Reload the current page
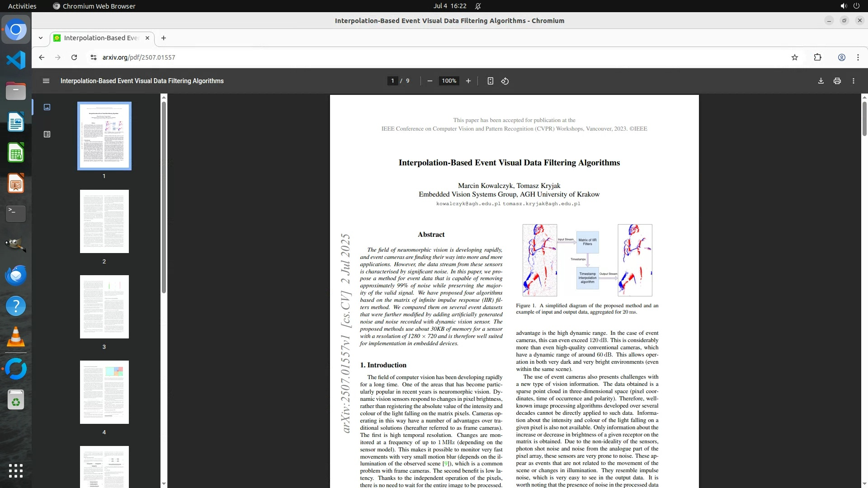The image size is (868, 488). click(x=74, y=57)
